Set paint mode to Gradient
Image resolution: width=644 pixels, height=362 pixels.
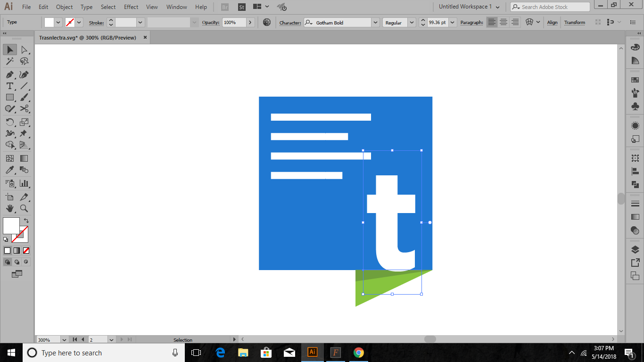pyautogui.click(x=17, y=251)
